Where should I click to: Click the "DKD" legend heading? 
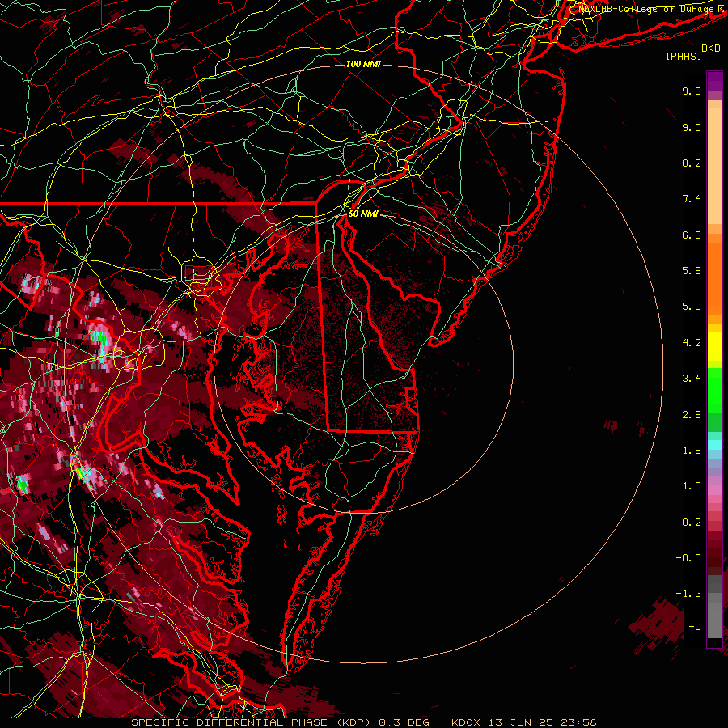pyautogui.click(x=710, y=49)
